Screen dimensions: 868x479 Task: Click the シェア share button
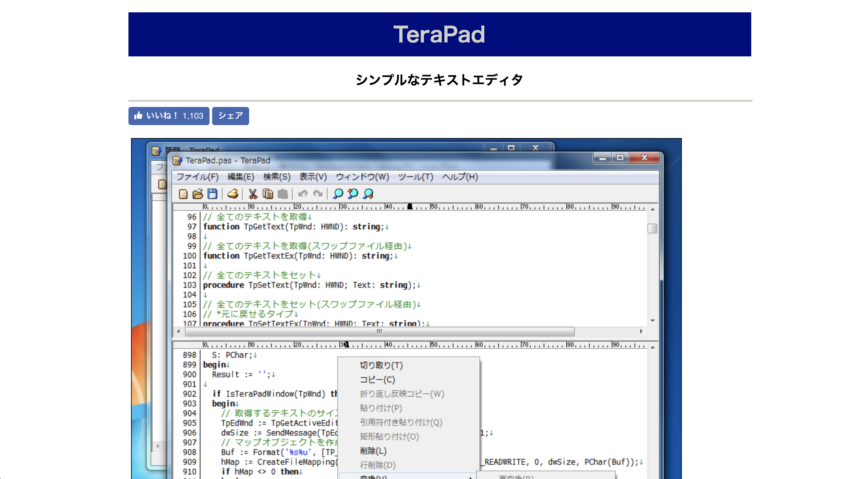[231, 116]
